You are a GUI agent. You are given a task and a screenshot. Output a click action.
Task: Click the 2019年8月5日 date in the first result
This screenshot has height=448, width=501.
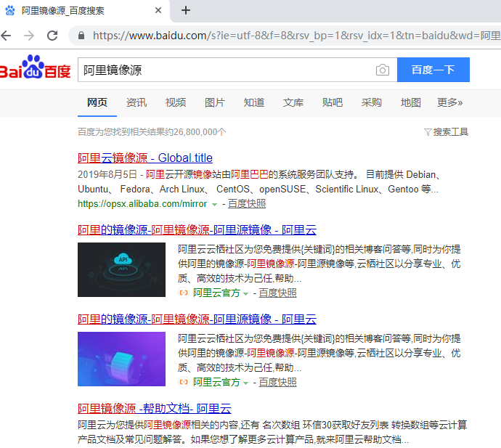(x=107, y=174)
